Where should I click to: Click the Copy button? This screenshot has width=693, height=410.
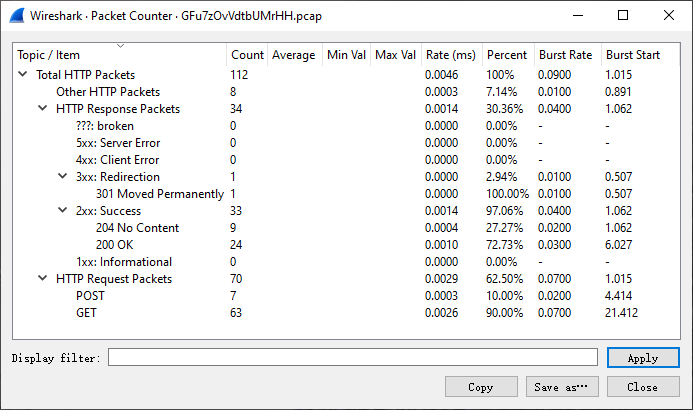481,387
